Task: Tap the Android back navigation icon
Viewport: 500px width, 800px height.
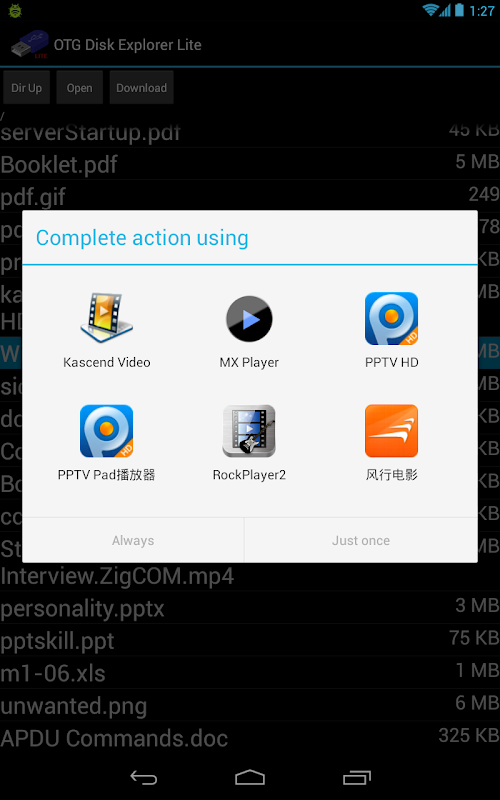Action: point(144,777)
